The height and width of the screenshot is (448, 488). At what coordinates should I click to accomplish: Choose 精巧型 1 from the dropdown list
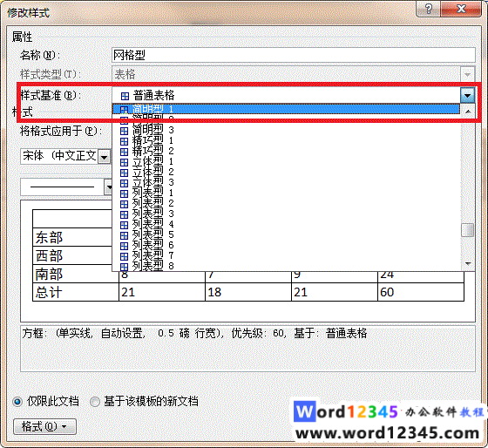point(286,140)
